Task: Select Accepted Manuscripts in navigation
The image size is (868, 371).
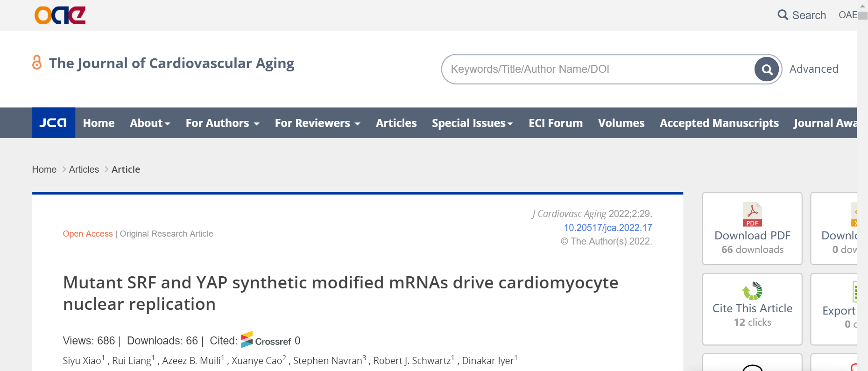Action: tap(719, 123)
